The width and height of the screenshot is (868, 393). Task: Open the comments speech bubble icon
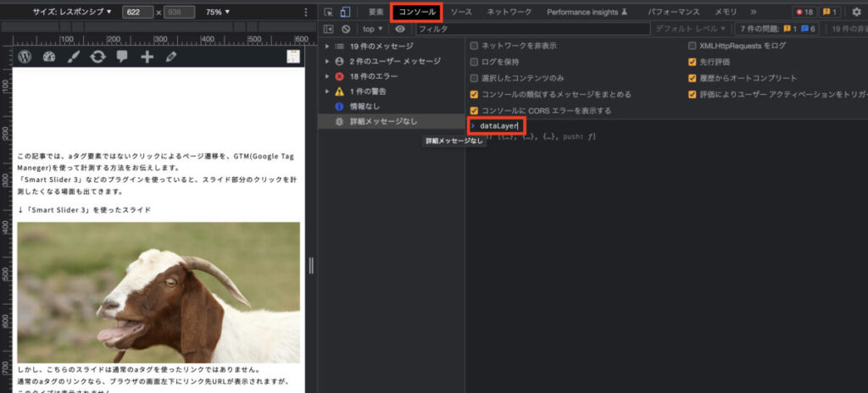(122, 57)
